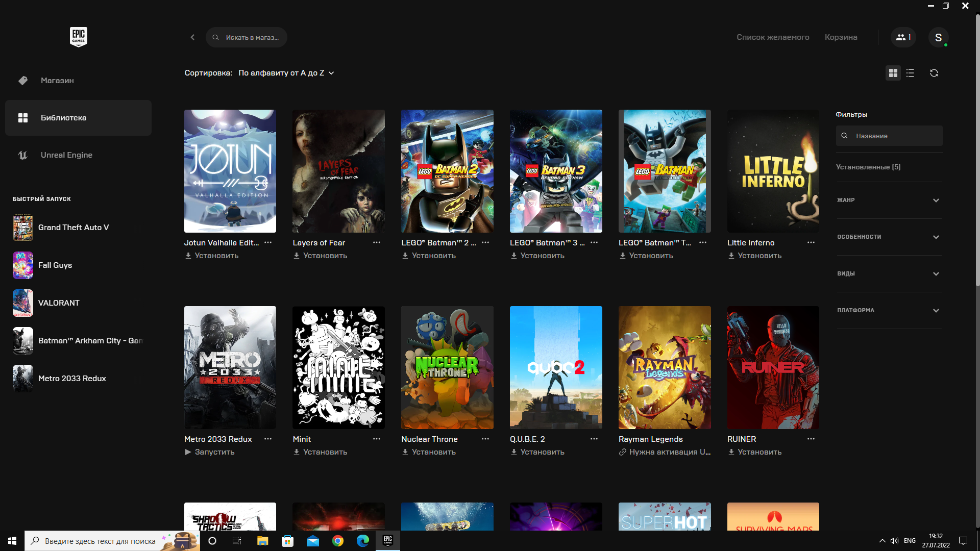Launch Metro 2033 Redux from quick launch
This screenshot has width=980, height=551.
(x=78, y=379)
